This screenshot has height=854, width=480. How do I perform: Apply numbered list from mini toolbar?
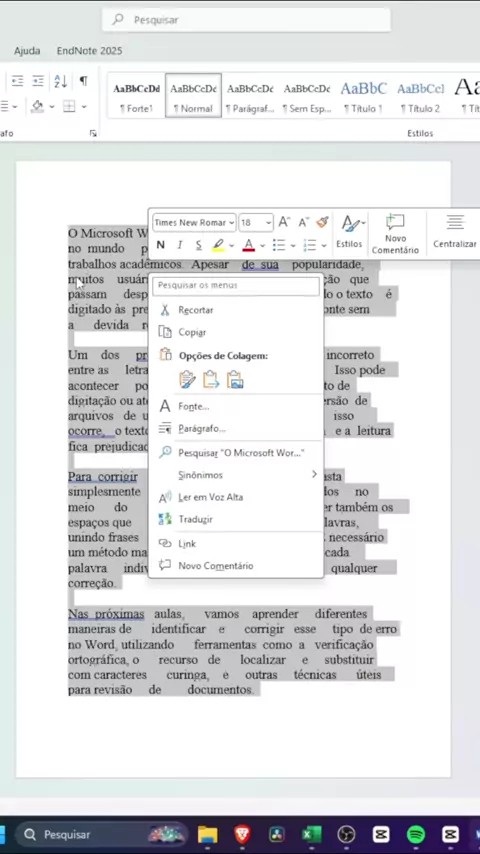tap(310, 245)
